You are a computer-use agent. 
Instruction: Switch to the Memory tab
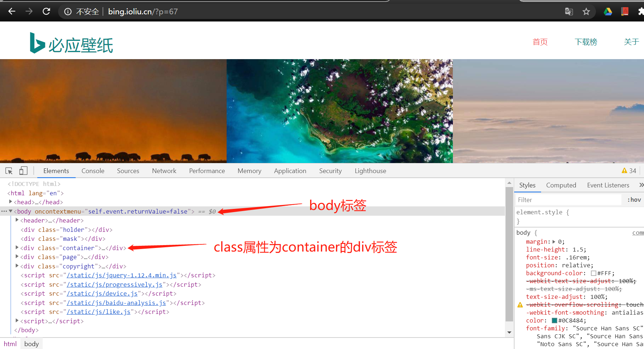click(x=249, y=171)
